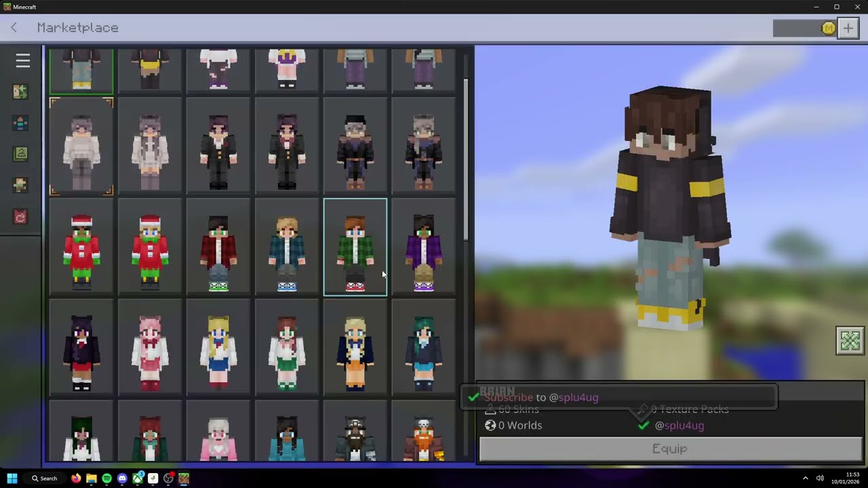The height and width of the screenshot is (488, 868).
Task: Select the red jacket dark hair skin
Action: (x=218, y=247)
